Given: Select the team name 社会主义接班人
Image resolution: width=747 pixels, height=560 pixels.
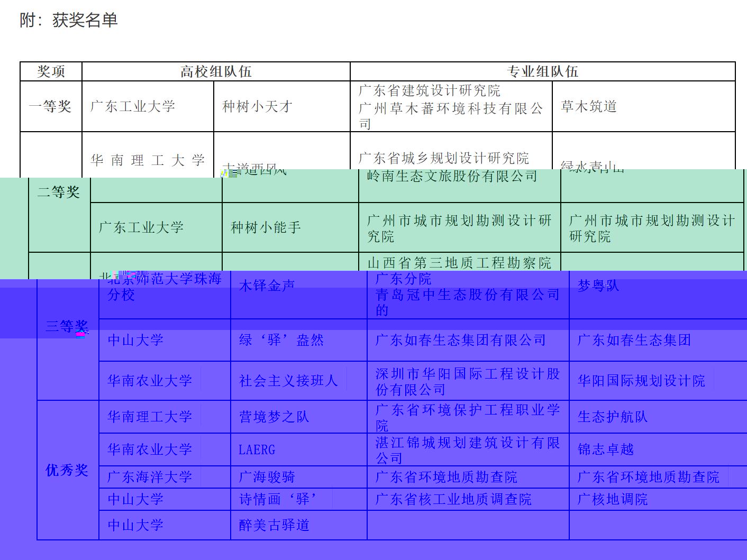Looking at the screenshot, I should tap(288, 381).
